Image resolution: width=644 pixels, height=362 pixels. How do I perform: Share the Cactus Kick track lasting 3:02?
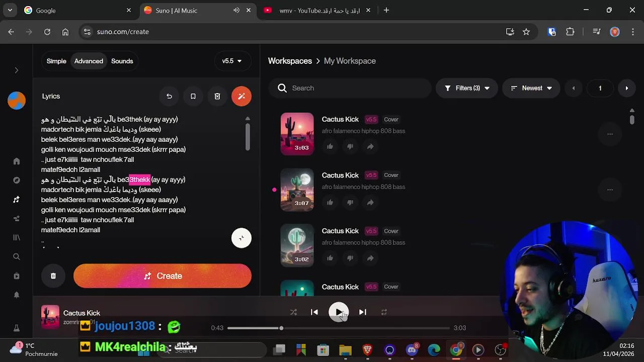[370, 258]
